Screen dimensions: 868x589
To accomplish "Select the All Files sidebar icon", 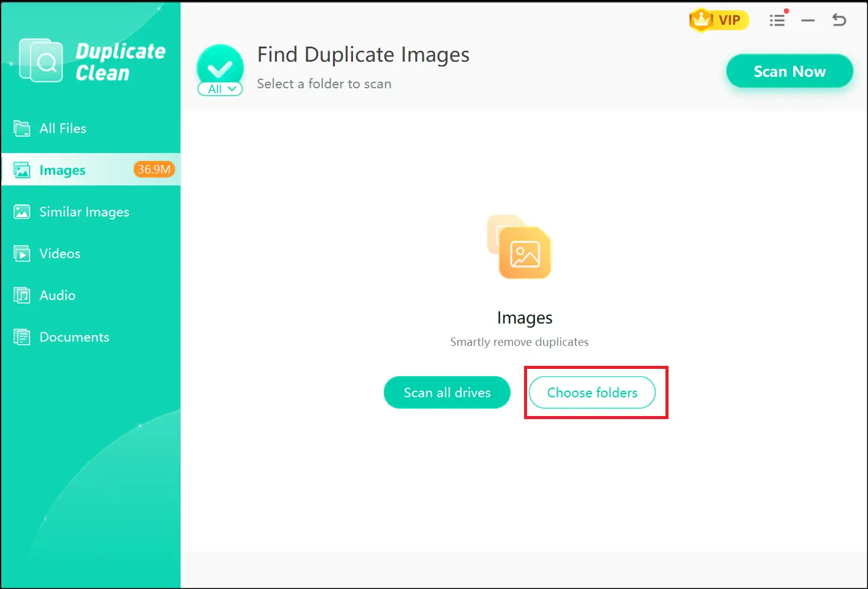I will point(22,128).
